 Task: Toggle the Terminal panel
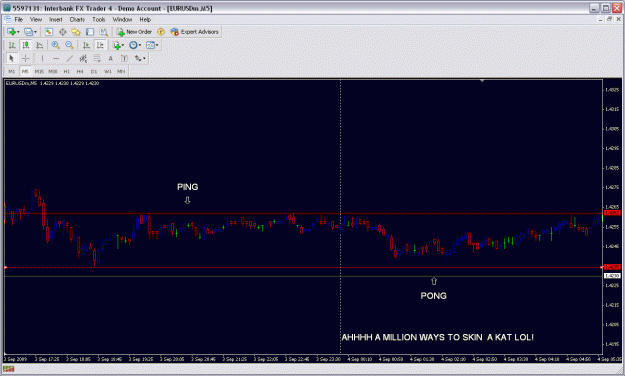pos(90,32)
